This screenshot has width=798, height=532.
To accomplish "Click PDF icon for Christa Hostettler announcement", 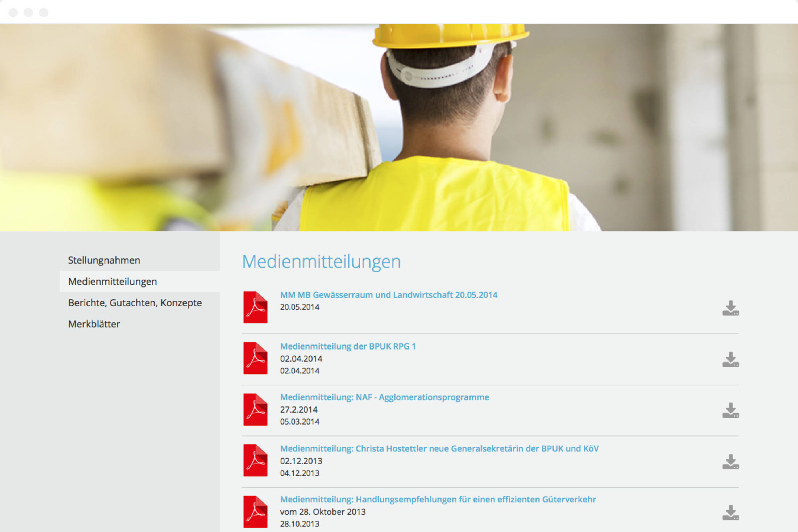I will click(x=255, y=460).
